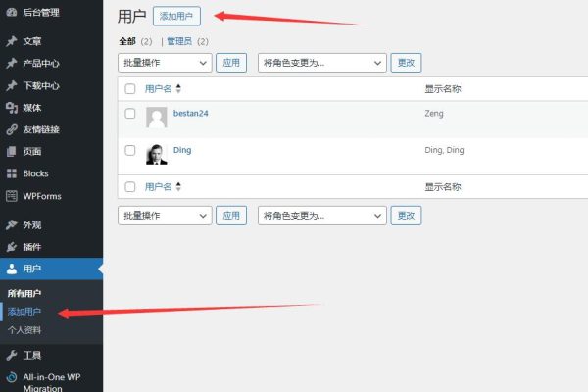This screenshot has height=392, width=588.
Task: Expand the top 批量操作 bulk actions dropdown
Action: point(165,63)
